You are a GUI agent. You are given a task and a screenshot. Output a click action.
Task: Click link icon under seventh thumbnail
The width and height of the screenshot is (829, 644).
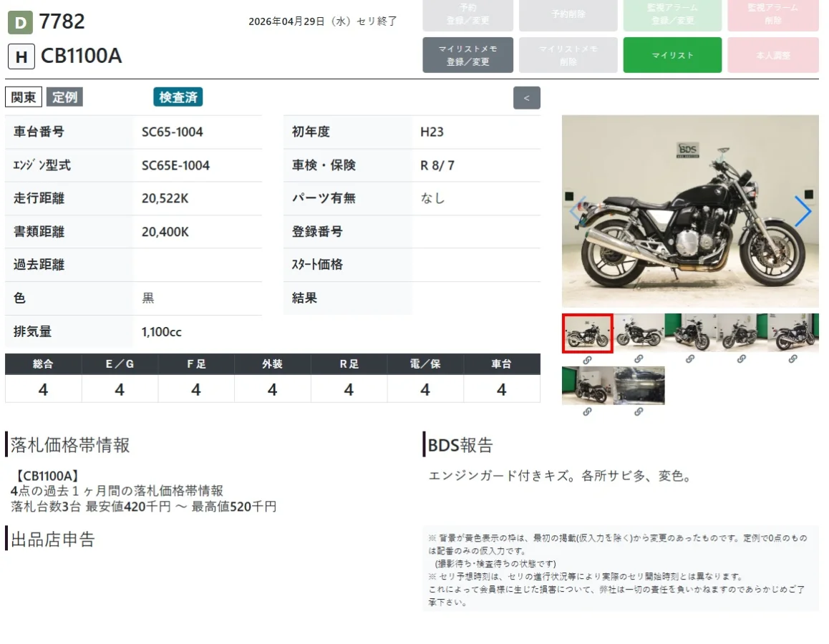[x=639, y=411]
